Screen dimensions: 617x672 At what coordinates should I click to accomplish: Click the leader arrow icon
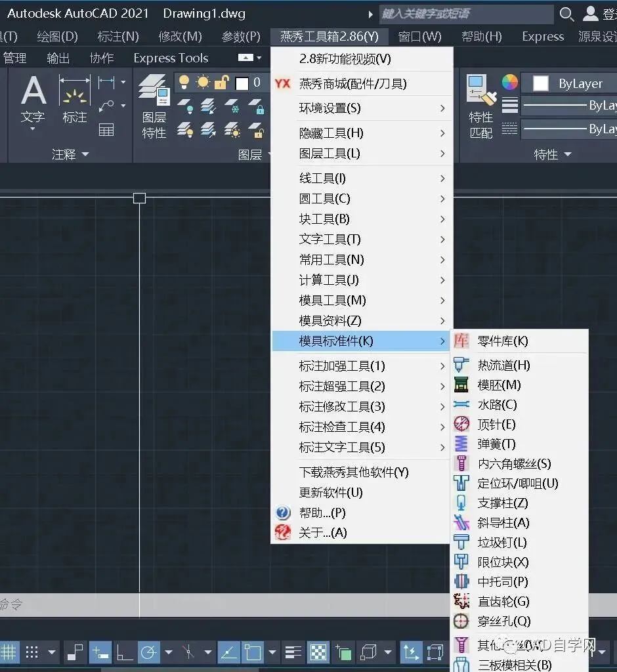pyautogui.click(x=106, y=106)
